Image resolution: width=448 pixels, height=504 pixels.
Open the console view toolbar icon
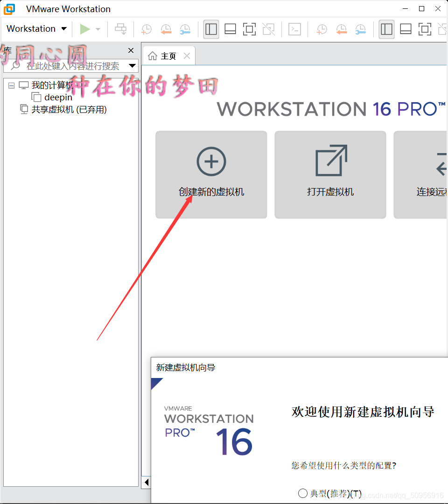(x=295, y=29)
